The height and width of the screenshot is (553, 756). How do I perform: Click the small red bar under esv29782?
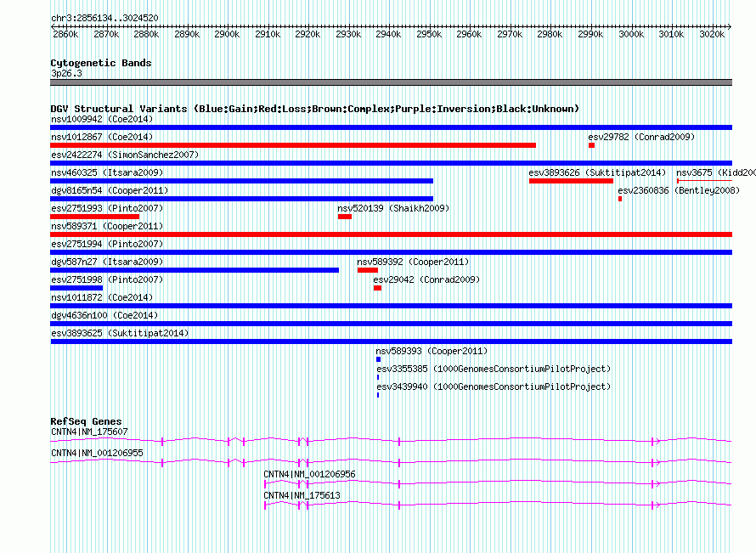pos(591,145)
